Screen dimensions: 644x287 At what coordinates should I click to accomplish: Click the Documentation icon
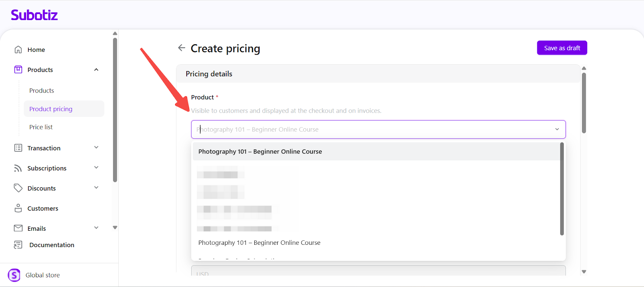18,245
